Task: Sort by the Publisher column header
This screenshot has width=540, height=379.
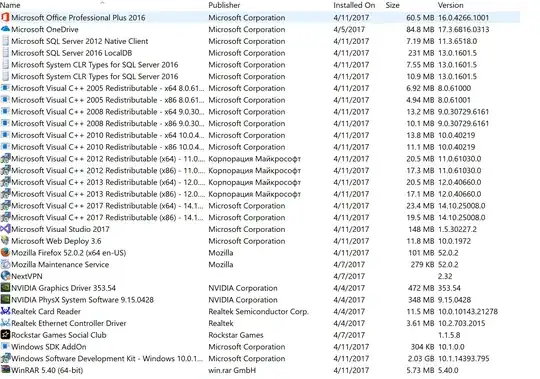Action: (x=224, y=5)
